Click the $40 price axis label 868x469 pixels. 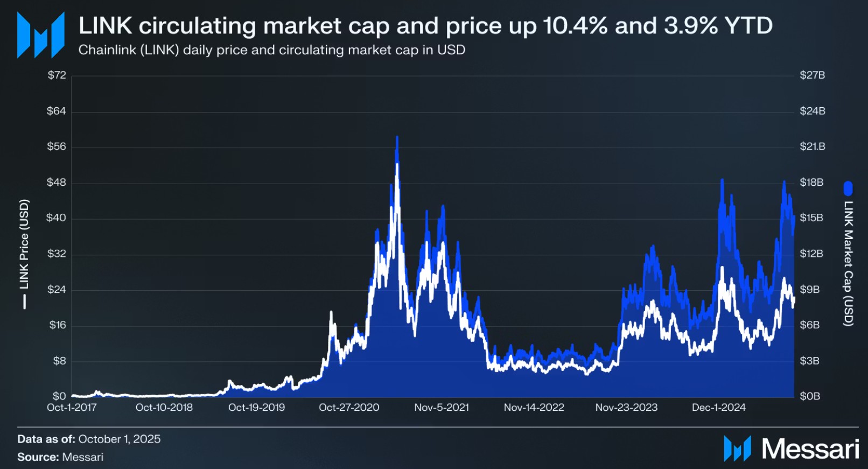56,218
